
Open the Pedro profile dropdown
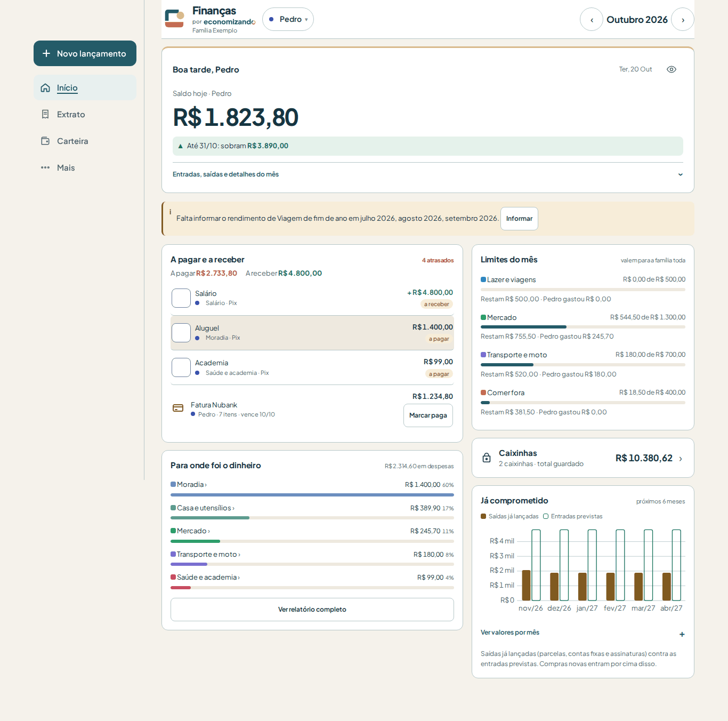click(x=288, y=19)
